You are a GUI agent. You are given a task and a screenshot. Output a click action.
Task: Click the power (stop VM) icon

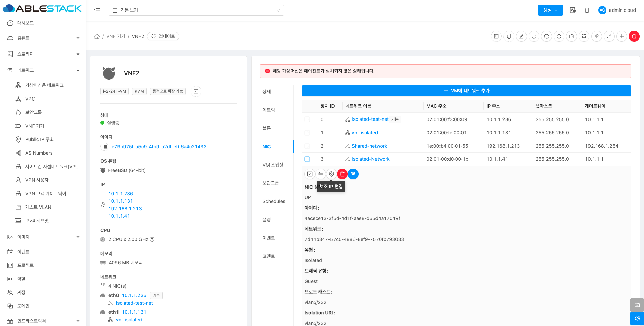coord(534,36)
